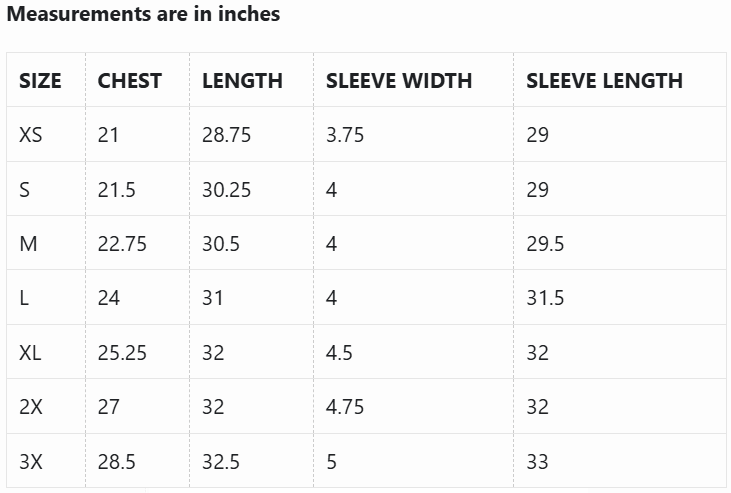The width and height of the screenshot is (731, 493).
Task: Click the "Measurements are in inches" heading
Action: [x=143, y=14]
